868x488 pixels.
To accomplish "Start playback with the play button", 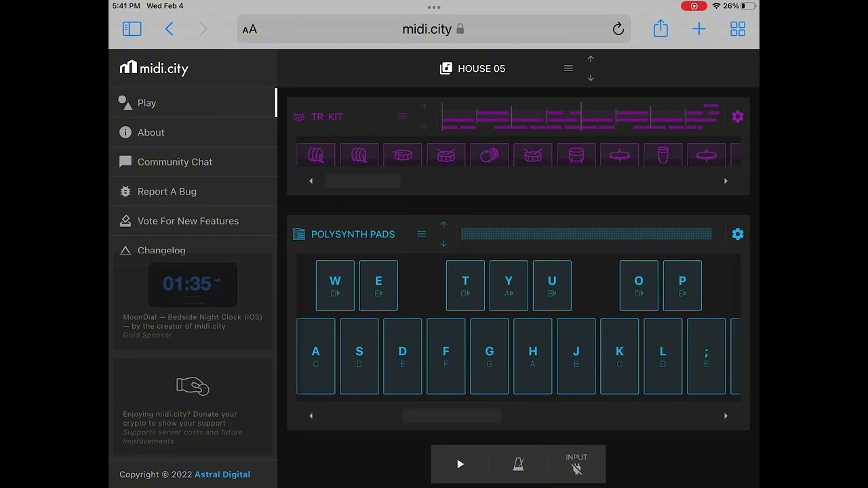I will click(x=460, y=464).
